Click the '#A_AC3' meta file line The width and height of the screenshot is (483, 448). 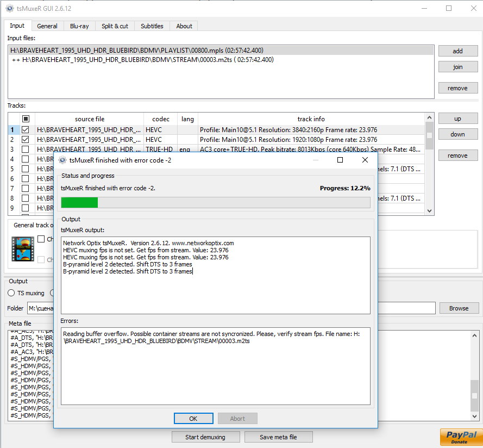click(32, 352)
